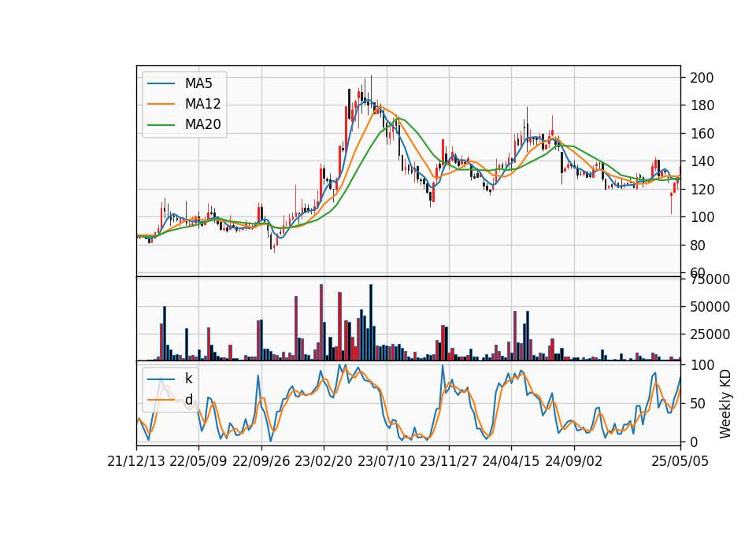Click the green MA20 legend line sample
756x543 pixels.
pos(161,125)
